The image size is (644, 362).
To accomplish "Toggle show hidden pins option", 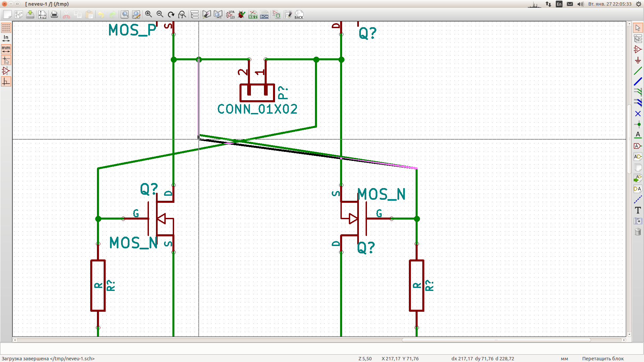I will 6,71.
